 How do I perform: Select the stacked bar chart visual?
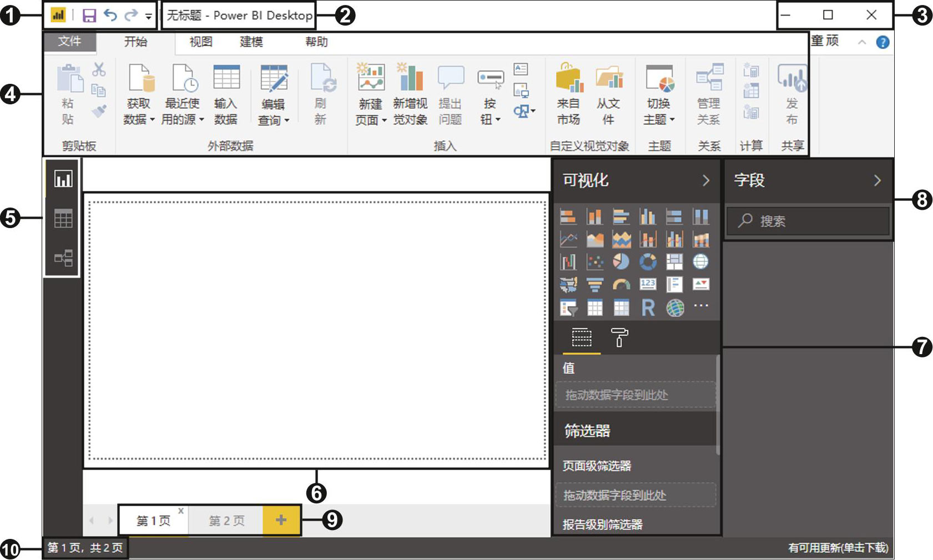tap(568, 216)
